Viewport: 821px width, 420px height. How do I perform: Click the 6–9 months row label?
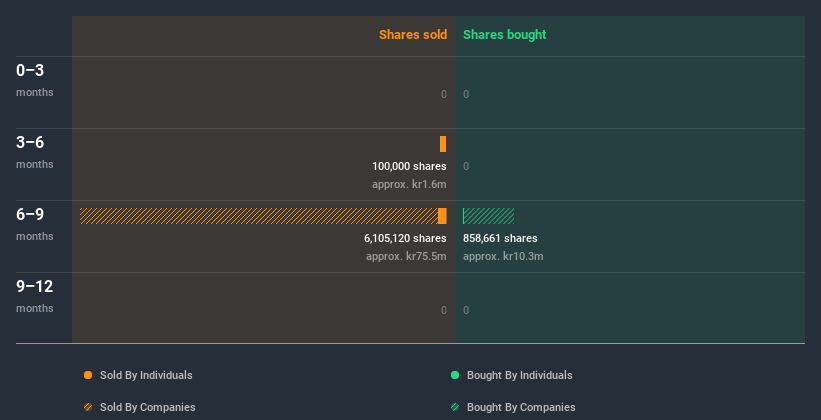coord(35,224)
